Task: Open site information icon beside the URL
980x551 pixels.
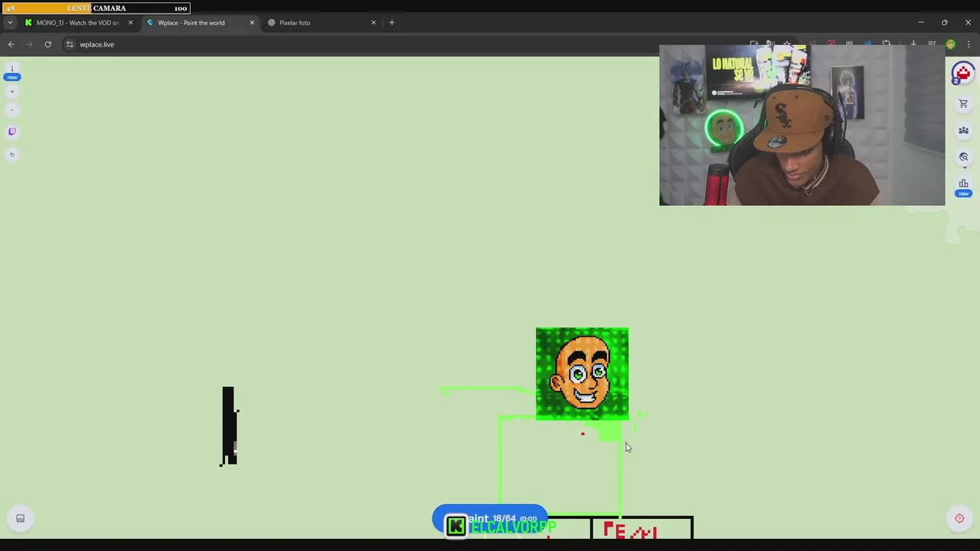Action: tap(70, 44)
